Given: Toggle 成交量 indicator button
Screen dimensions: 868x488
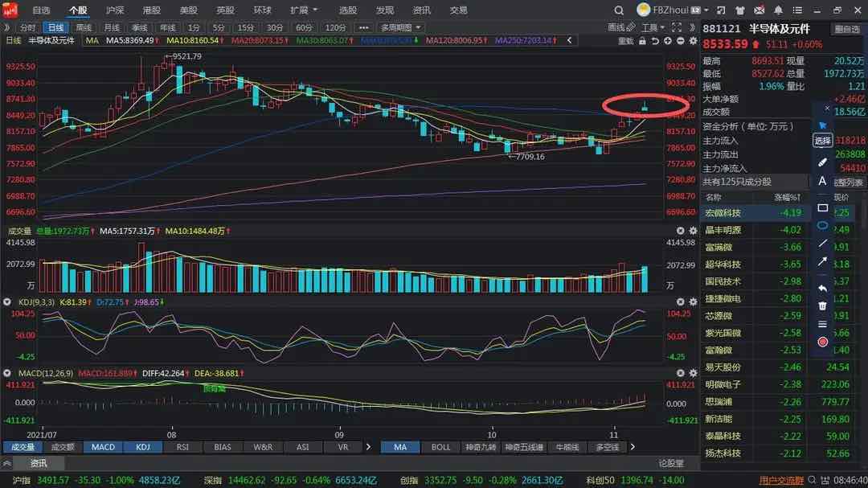Looking at the screenshot, I should pos(23,447).
